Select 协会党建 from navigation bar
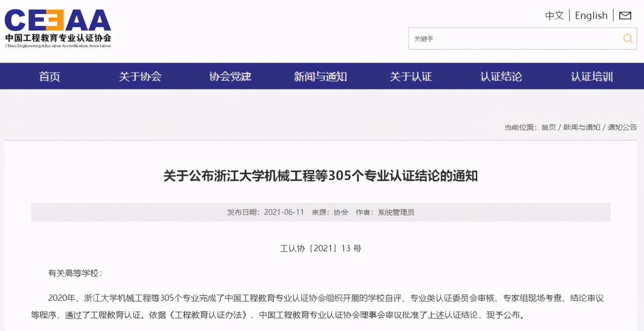644x331 pixels. 231,76
